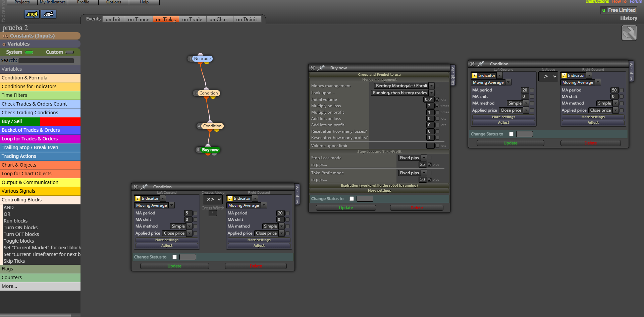
Task: Open the My Indicators menu
Action: tap(53, 2)
